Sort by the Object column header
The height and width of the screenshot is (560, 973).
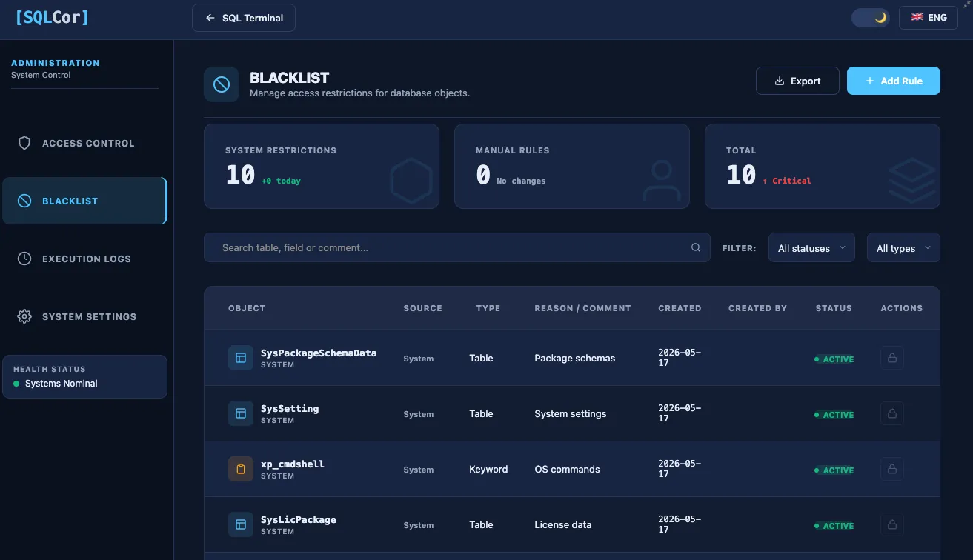[247, 308]
